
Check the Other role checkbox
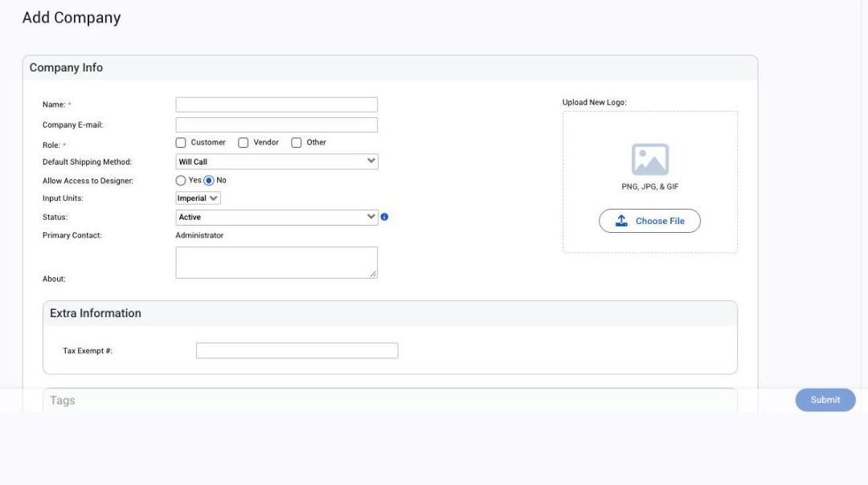(296, 143)
